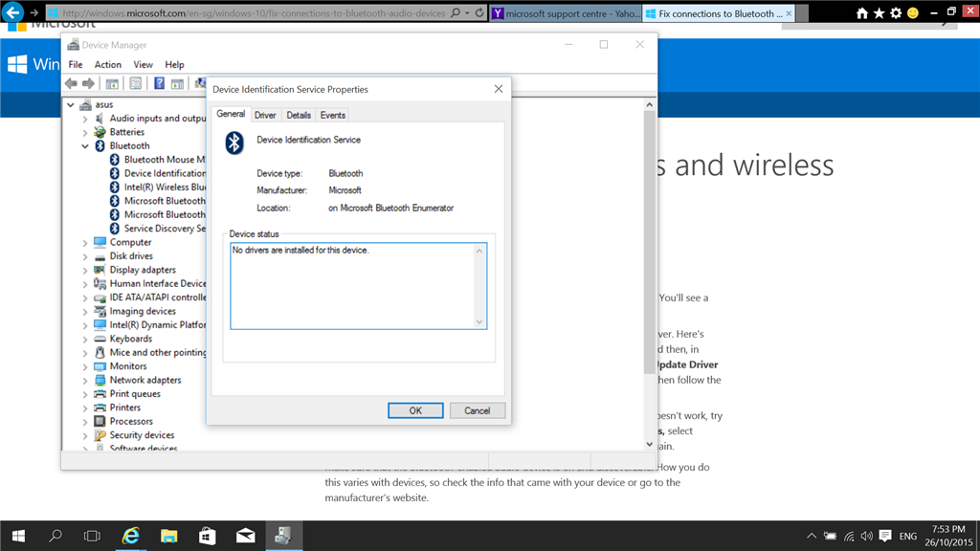Expand the Keyboards category
Image resolution: width=980 pixels, height=551 pixels.
click(85, 340)
